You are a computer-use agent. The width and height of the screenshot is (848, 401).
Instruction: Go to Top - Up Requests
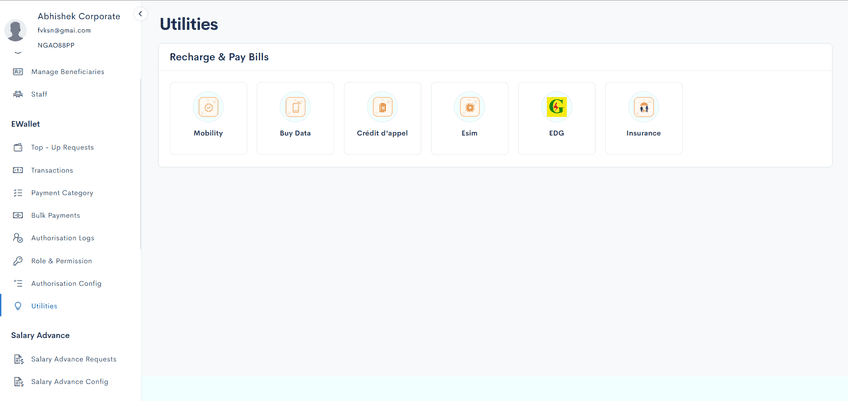[62, 147]
